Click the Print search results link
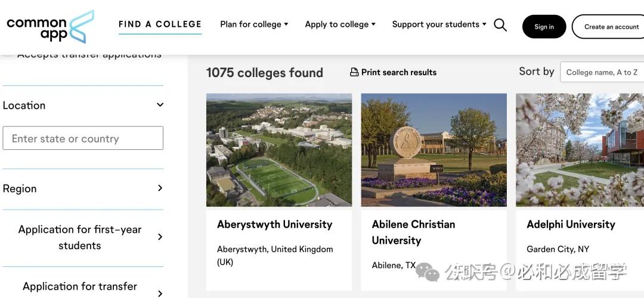 pyautogui.click(x=398, y=72)
